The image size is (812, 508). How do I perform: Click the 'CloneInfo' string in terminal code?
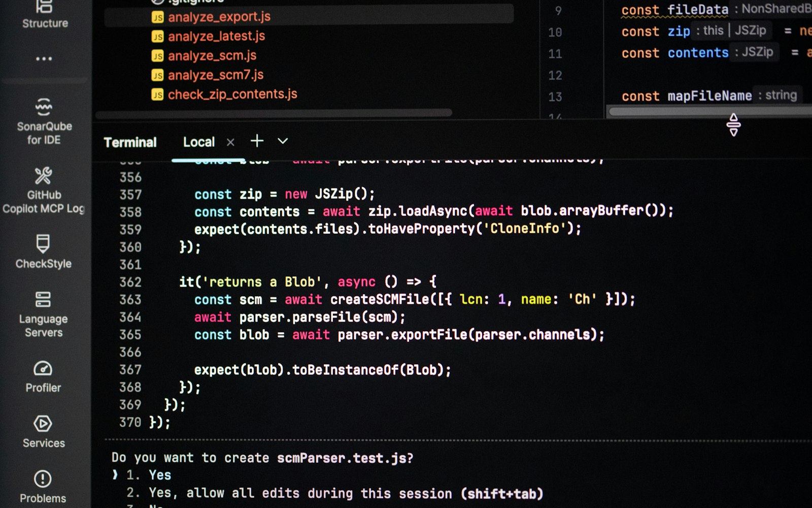tap(525, 228)
